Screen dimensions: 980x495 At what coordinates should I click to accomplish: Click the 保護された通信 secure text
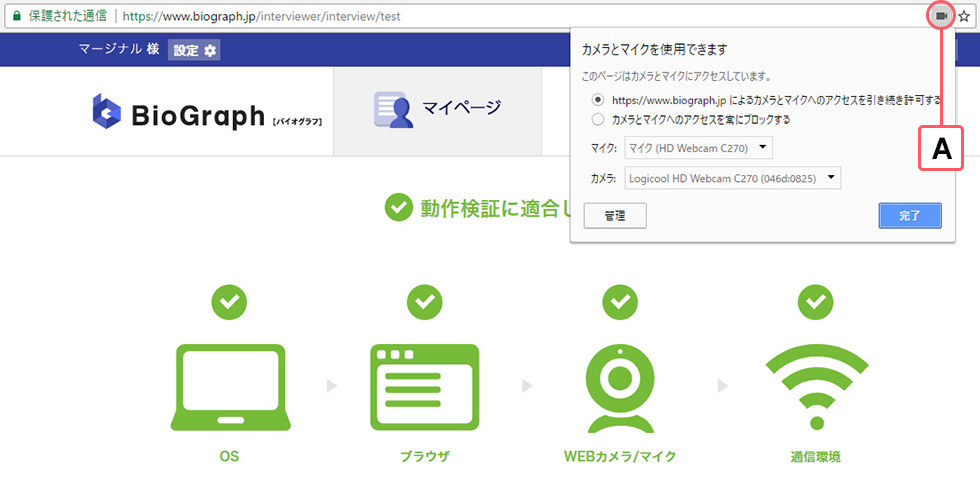[x=68, y=16]
